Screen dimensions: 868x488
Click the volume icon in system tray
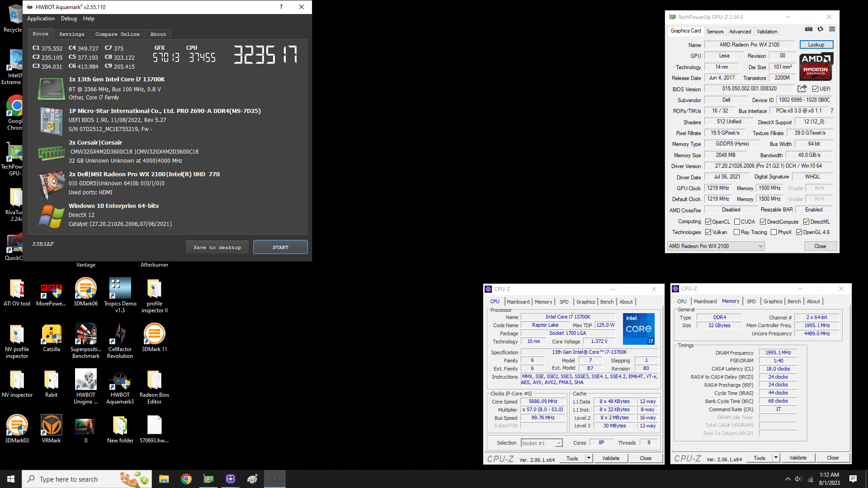798,479
